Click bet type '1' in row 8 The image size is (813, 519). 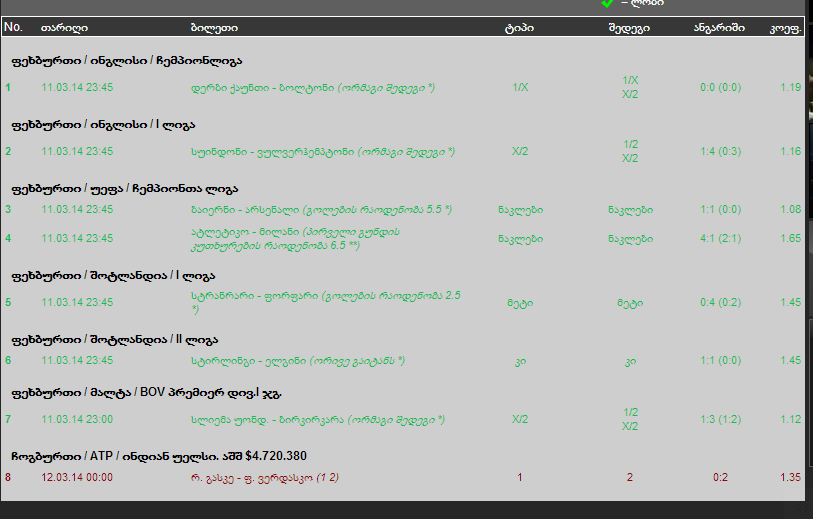coord(520,477)
